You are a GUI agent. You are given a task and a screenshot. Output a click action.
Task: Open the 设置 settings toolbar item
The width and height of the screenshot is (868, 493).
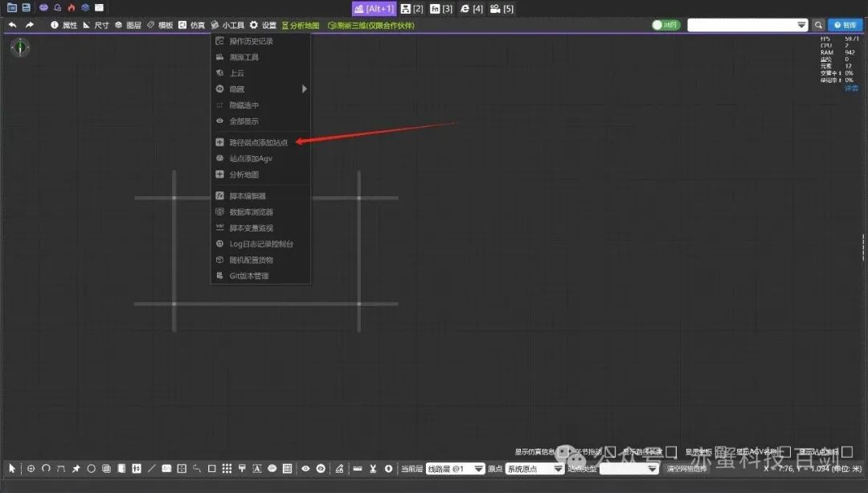click(x=263, y=25)
